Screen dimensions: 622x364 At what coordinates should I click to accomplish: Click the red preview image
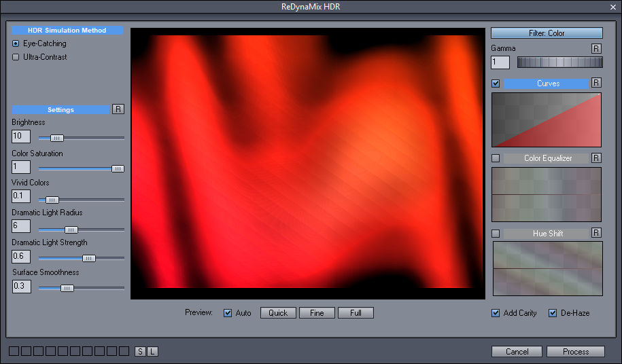pyautogui.click(x=308, y=164)
